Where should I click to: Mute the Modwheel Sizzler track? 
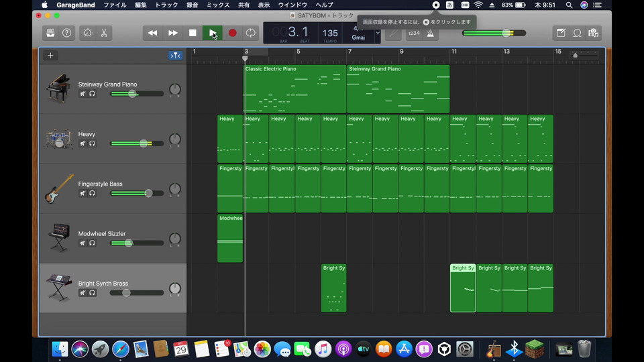[83, 243]
